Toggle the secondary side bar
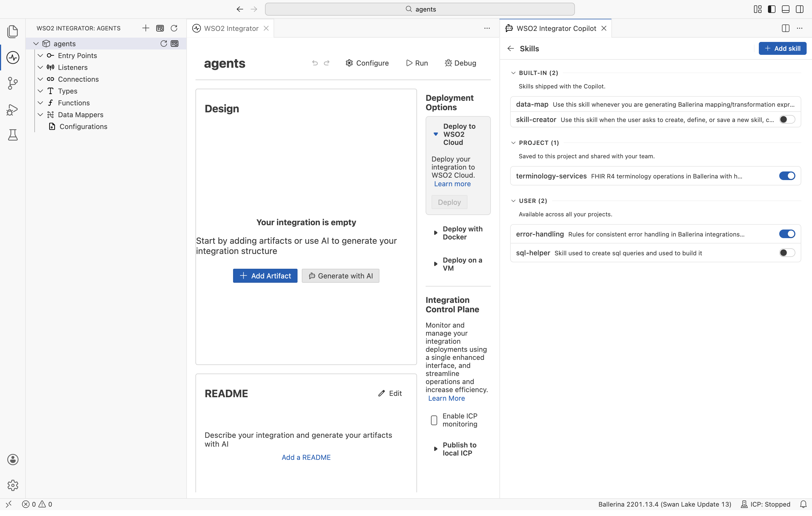 pos(800,9)
